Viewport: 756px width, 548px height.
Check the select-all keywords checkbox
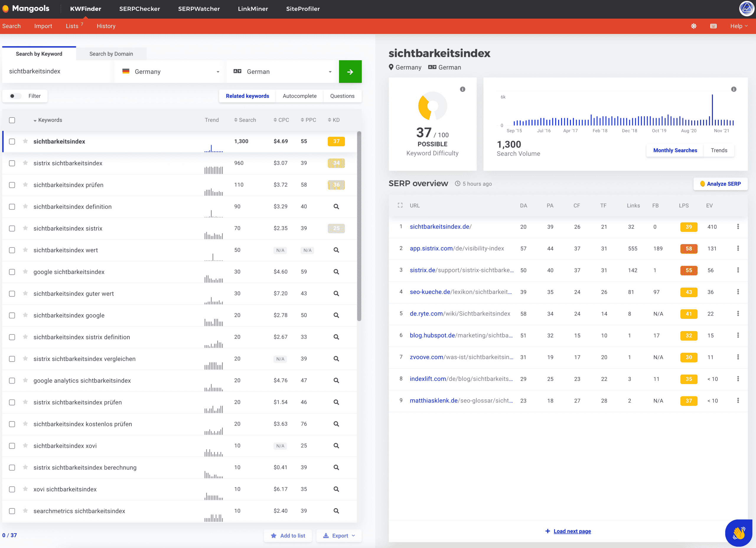coord(12,120)
